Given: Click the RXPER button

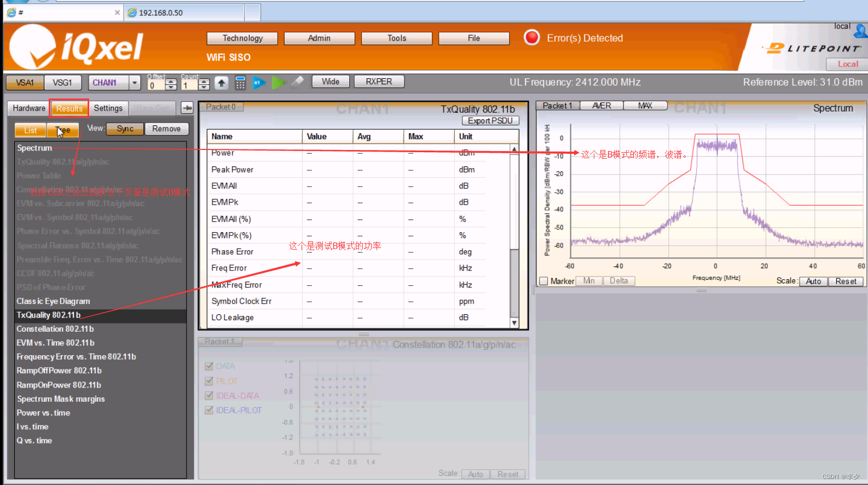Looking at the screenshot, I should (x=379, y=82).
